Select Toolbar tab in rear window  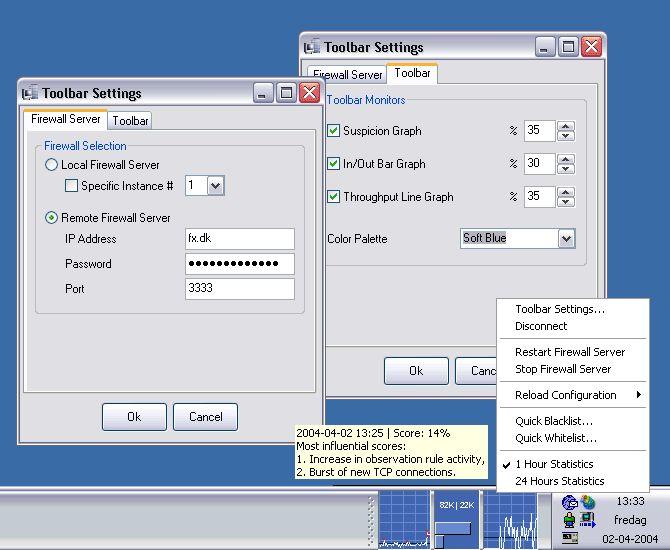coord(412,73)
